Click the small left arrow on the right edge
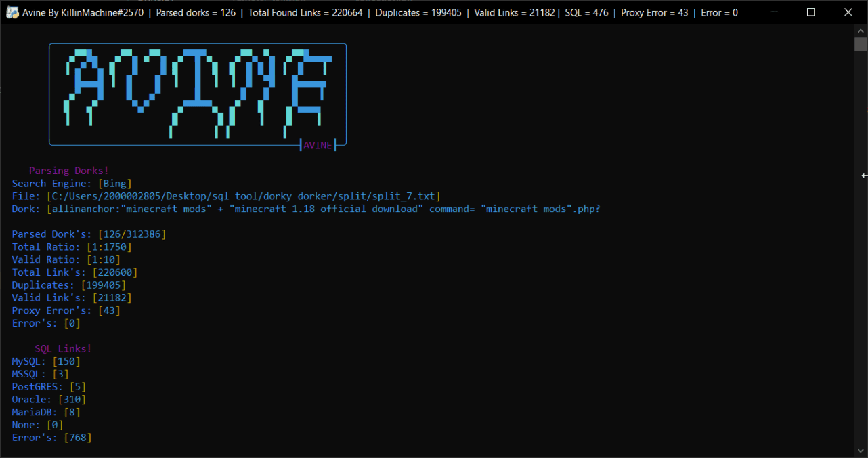The width and height of the screenshot is (868, 458). pyautogui.click(x=863, y=175)
